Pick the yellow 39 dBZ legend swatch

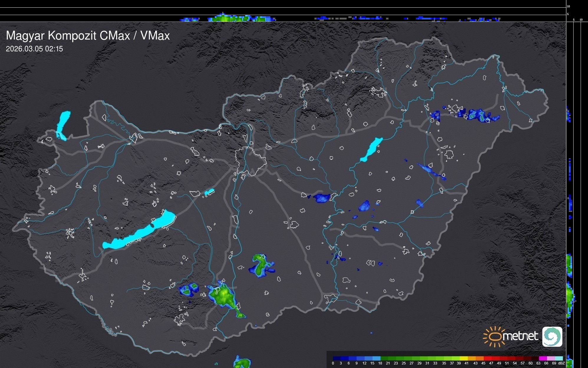464,358
